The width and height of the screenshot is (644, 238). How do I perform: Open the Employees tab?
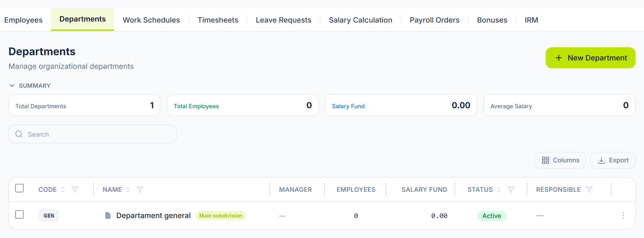(x=23, y=20)
